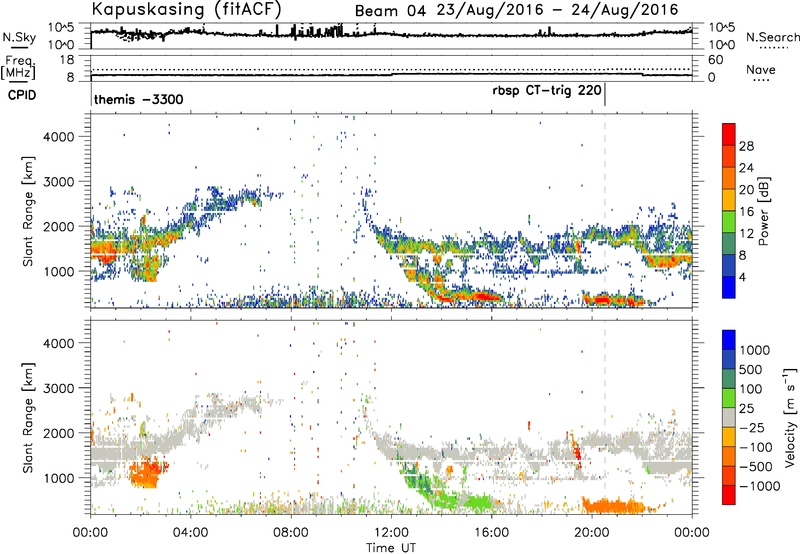Click the orange velocity patch near 02:00
Viewport: 800px width, 554px height.
(x=148, y=472)
